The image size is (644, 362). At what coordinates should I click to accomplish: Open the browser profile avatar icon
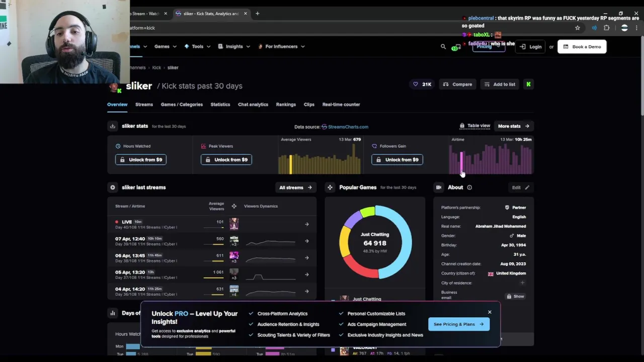click(624, 28)
